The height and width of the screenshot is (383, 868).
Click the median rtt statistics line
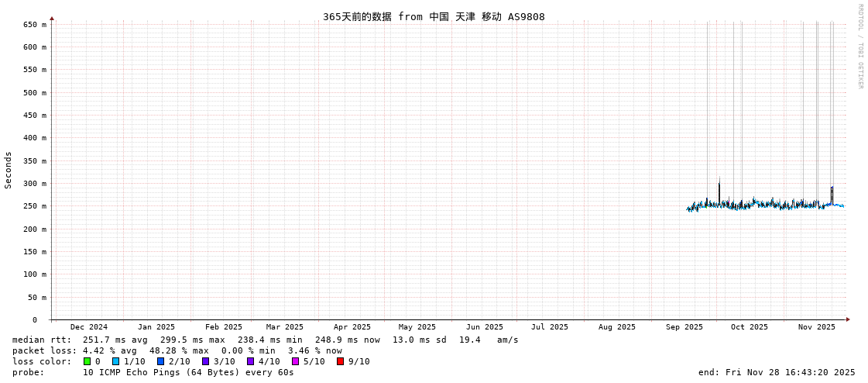pyautogui.click(x=265, y=340)
